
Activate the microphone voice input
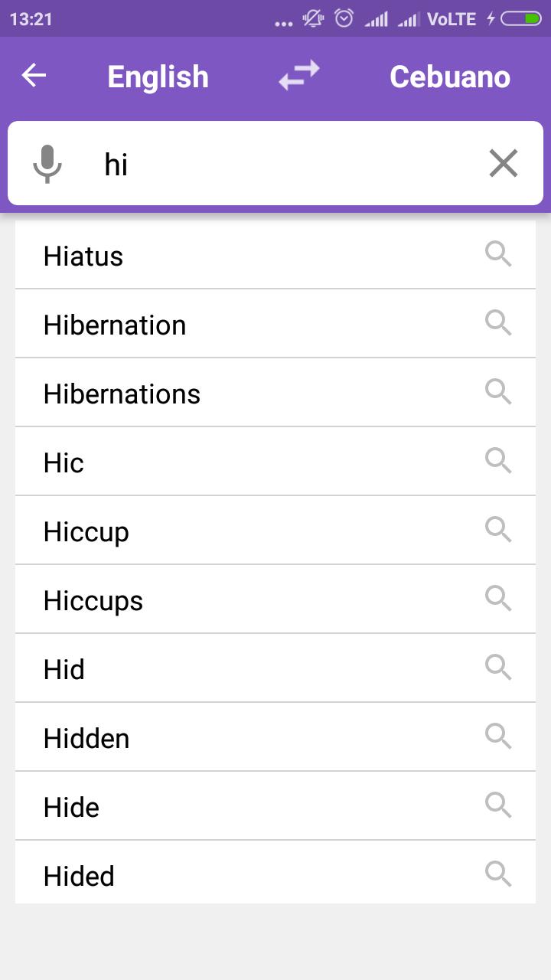click(x=47, y=163)
